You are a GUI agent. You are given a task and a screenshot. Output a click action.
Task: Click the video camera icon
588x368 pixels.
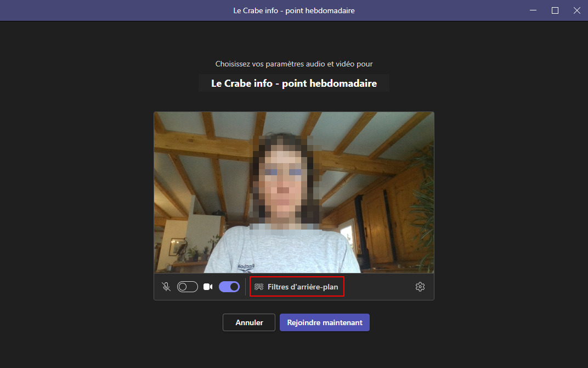208,287
